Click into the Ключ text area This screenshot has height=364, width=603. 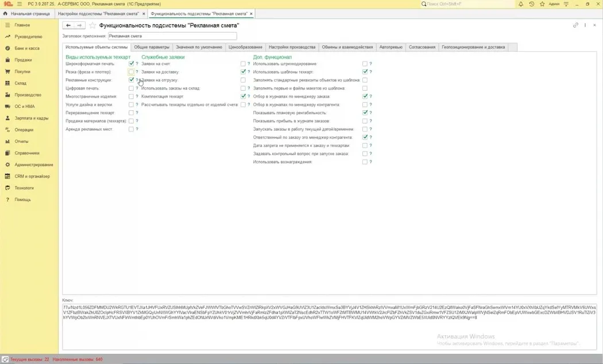pos(330,327)
